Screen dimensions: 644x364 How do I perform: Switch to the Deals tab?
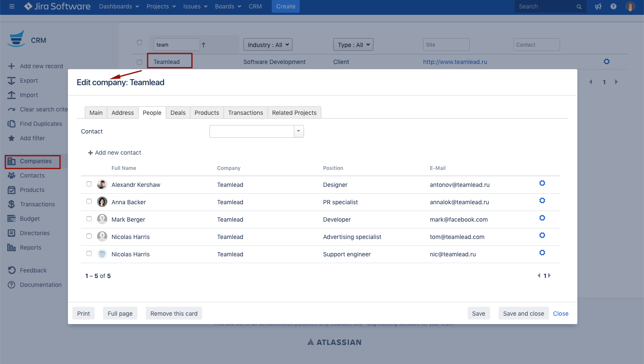tap(178, 113)
